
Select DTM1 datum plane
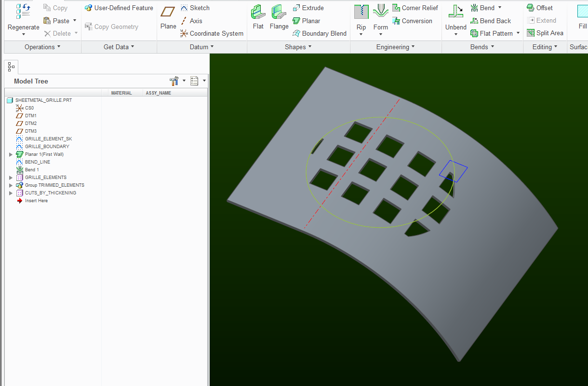coord(27,116)
